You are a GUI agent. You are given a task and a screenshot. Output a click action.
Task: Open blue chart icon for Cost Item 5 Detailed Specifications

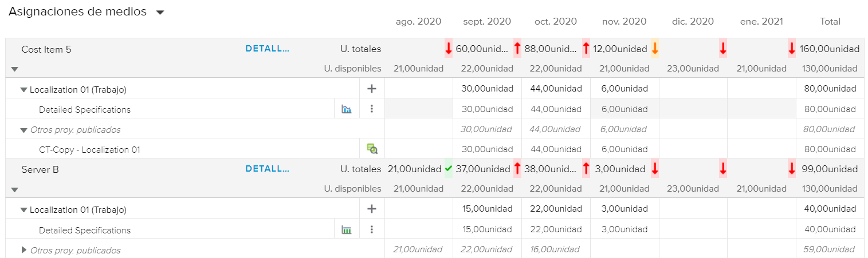[347, 109]
